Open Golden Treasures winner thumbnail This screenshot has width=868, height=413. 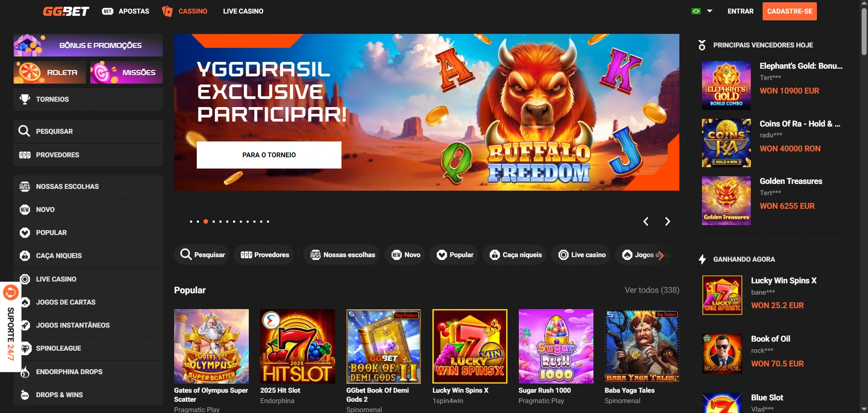click(x=726, y=201)
